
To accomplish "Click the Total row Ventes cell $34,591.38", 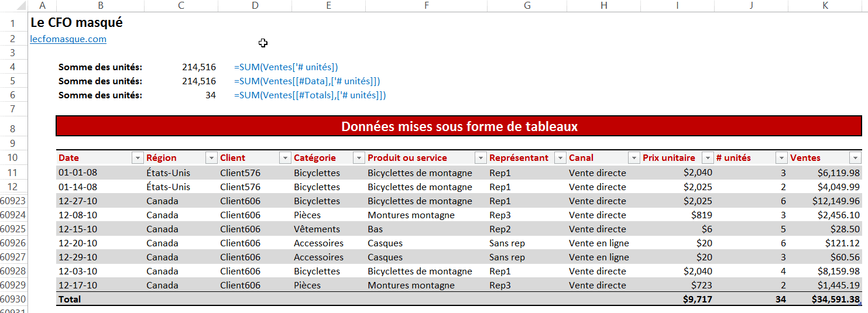I will click(x=835, y=299).
